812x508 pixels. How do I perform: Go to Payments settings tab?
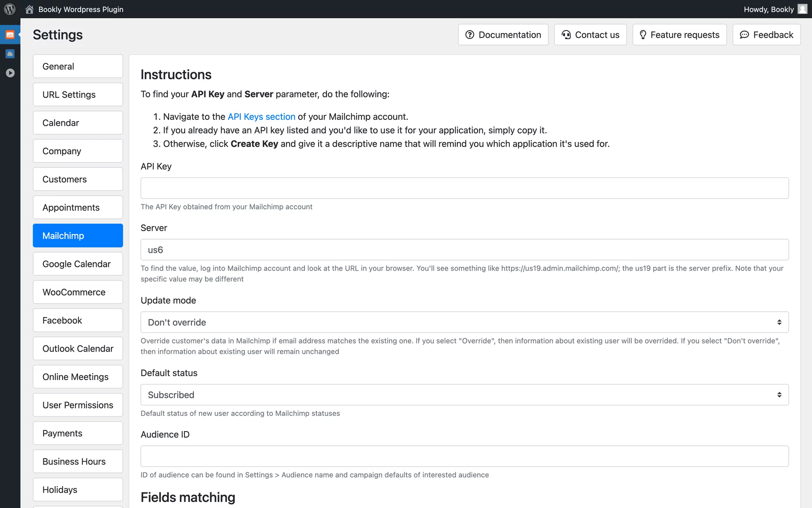tap(78, 433)
